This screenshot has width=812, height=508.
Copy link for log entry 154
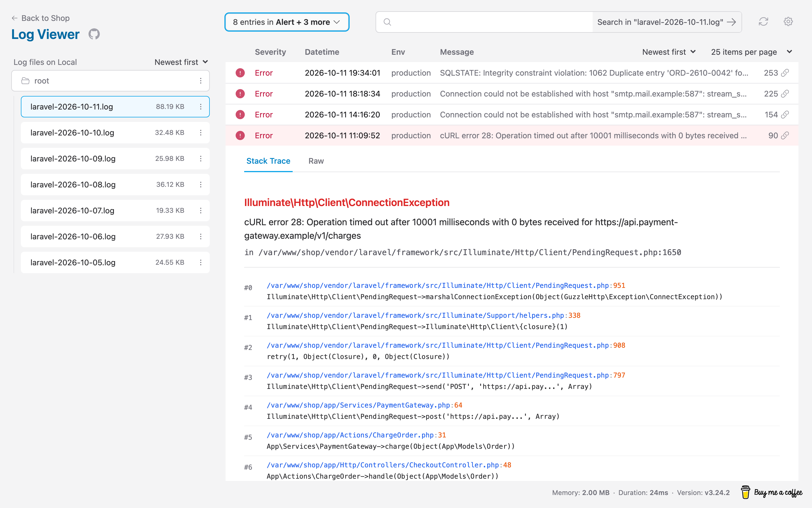pos(785,115)
